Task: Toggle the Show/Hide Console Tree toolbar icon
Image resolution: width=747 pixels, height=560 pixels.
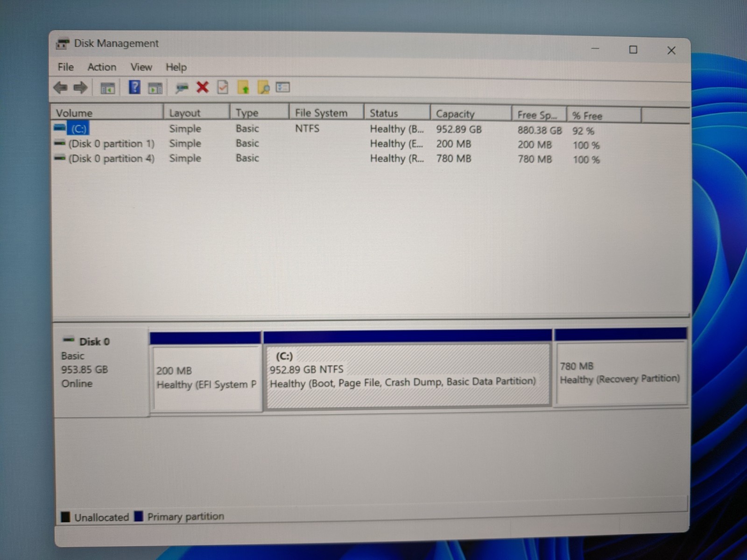Action: click(108, 88)
